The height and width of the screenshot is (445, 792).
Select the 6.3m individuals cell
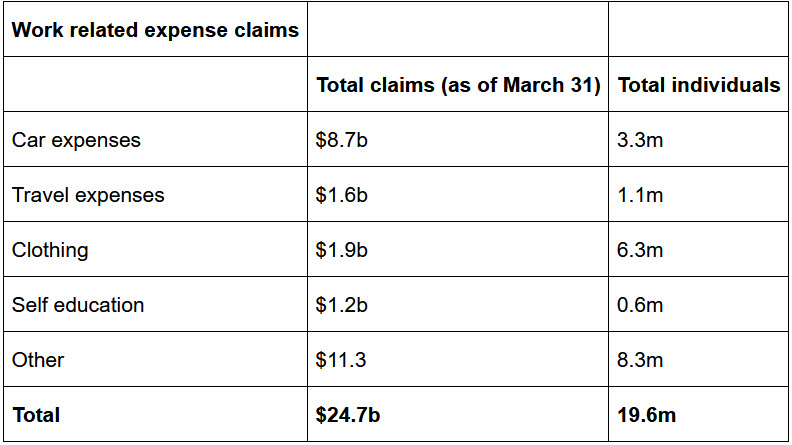[641, 250]
